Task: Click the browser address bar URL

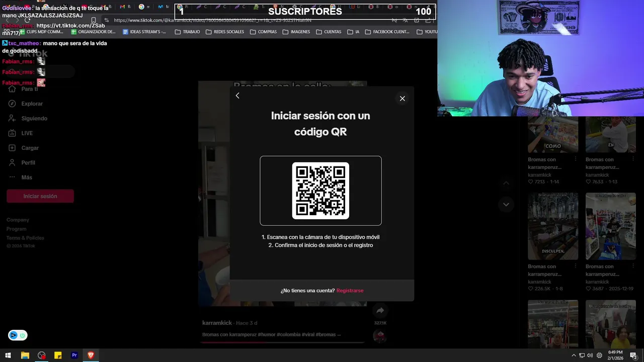Action: pyautogui.click(x=212, y=20)
